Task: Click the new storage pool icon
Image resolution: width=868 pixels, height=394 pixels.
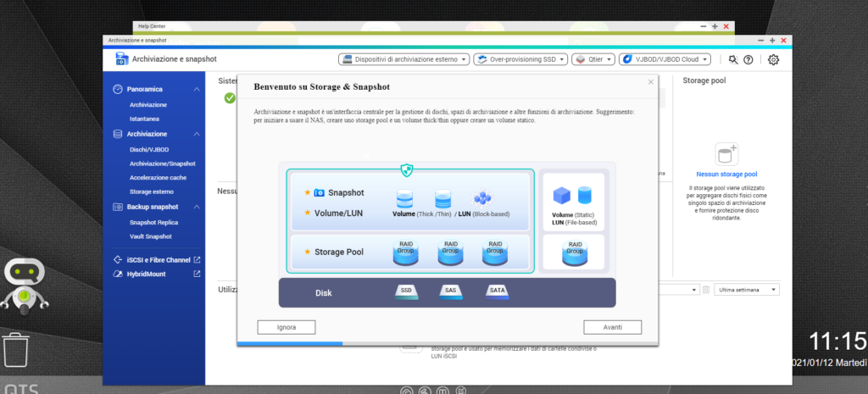Action: pyautogui.click(x=726, y=154)
